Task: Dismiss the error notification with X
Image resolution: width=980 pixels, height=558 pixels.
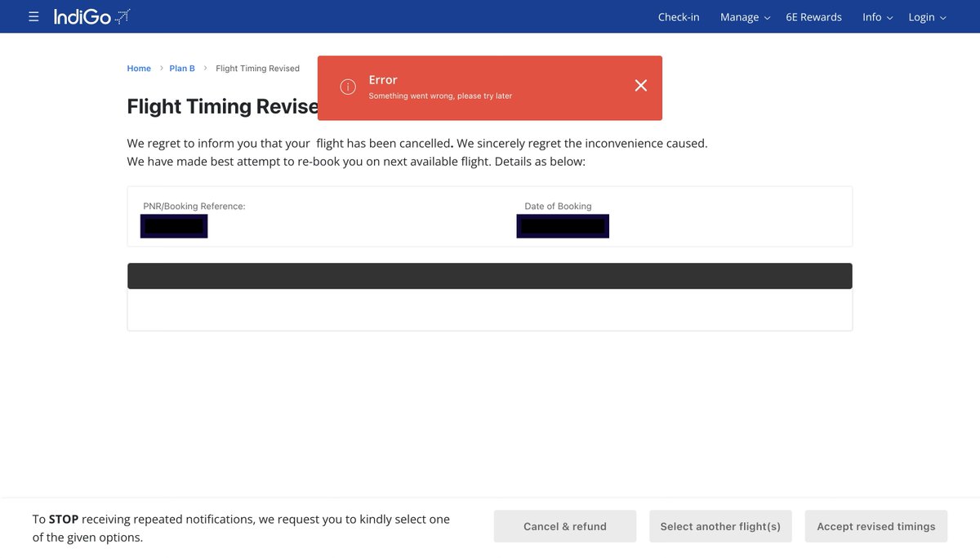Action: pos(641,86)
